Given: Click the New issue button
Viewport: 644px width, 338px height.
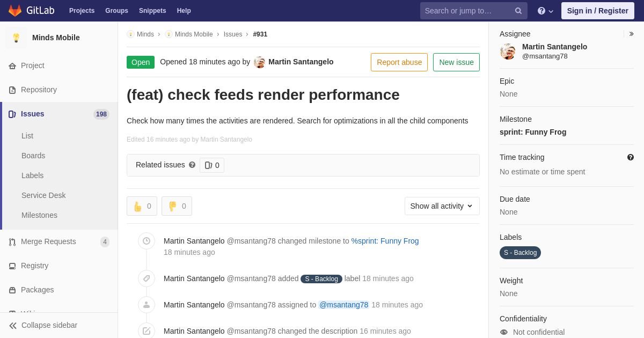Looking at the screenshot, I should (456, 62).
